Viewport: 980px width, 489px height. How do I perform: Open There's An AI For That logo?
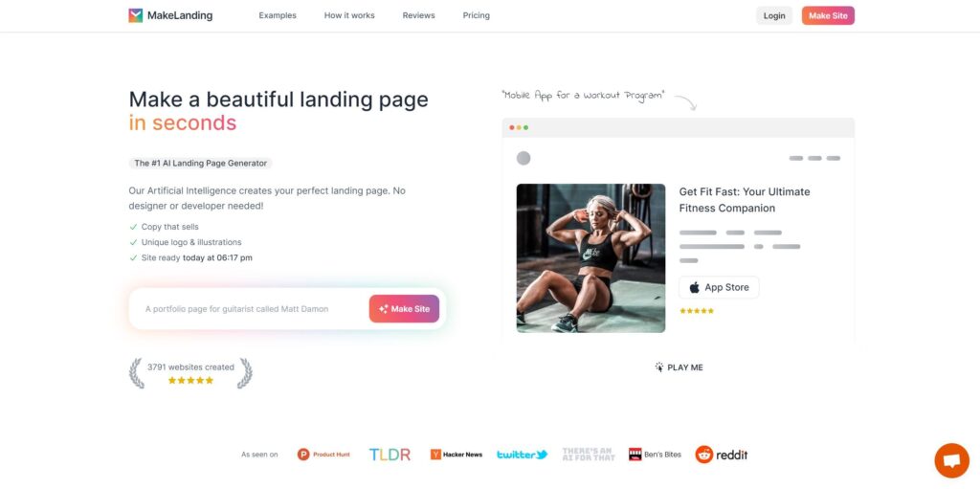click(x=589, y=455)
